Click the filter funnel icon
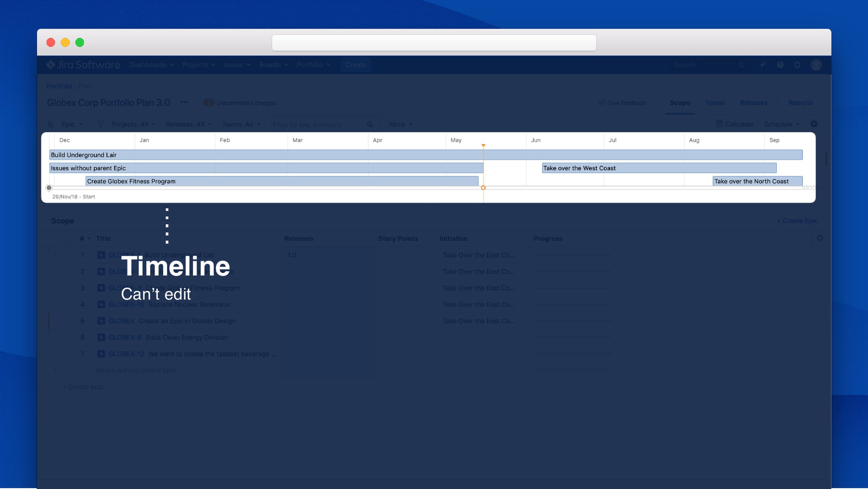Viewport: 868px width, 489px height. point(100,124)
